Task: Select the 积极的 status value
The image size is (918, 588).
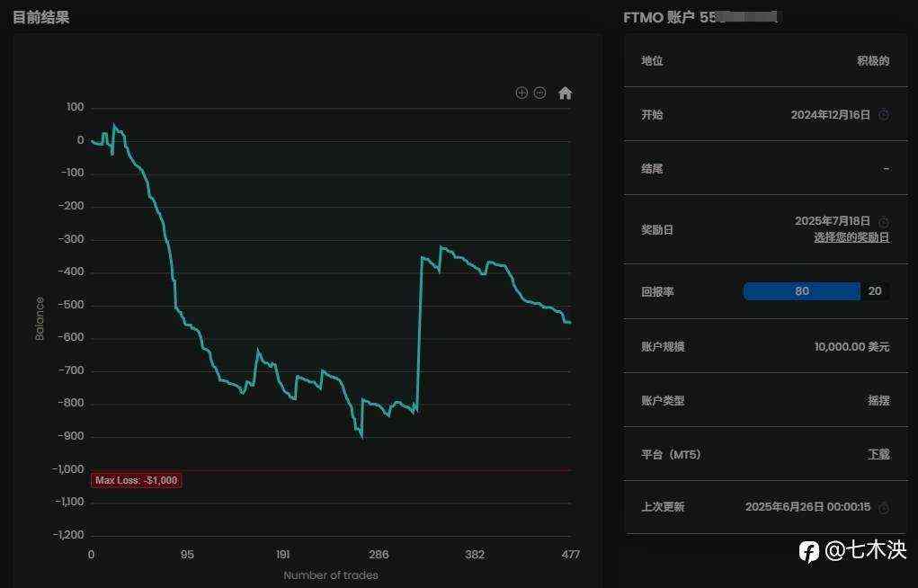Action: 873,61
